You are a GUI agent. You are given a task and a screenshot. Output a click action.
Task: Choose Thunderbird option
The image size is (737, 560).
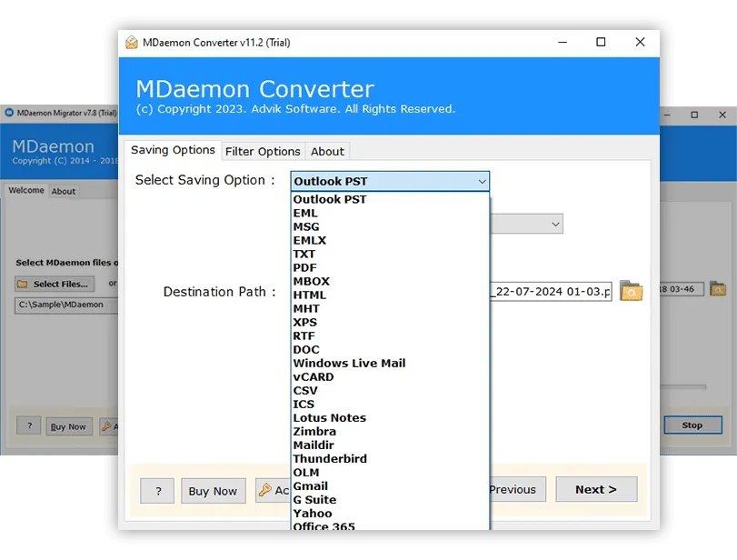[390, 458]
